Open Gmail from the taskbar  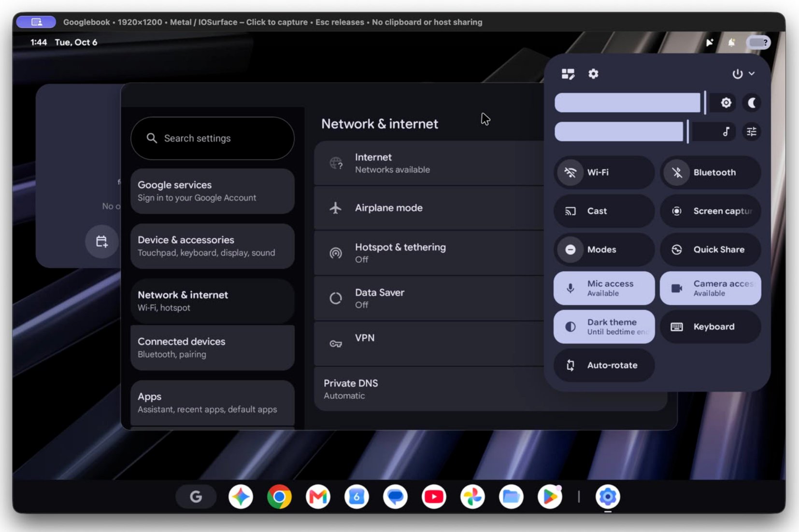(318, 497)
